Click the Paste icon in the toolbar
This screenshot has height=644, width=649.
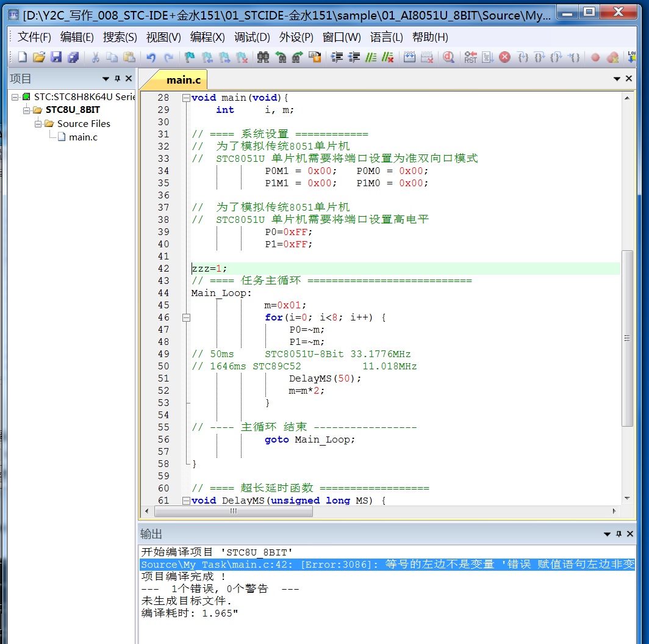point(129,58)
